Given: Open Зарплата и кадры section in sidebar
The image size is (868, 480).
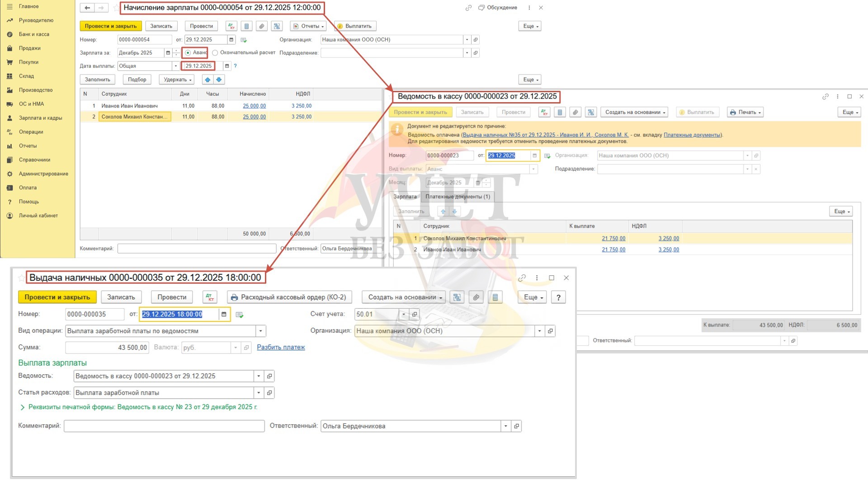Looking at the screenshot, I should pos(40,118).
